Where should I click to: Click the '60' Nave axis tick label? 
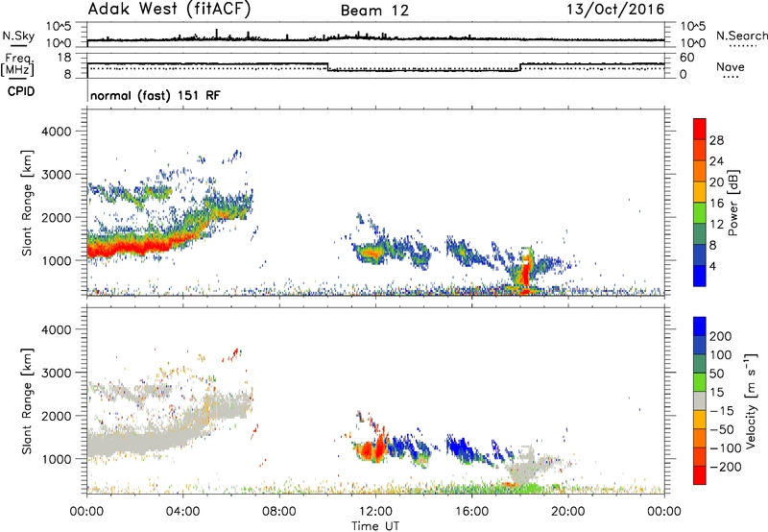point(687,58)
